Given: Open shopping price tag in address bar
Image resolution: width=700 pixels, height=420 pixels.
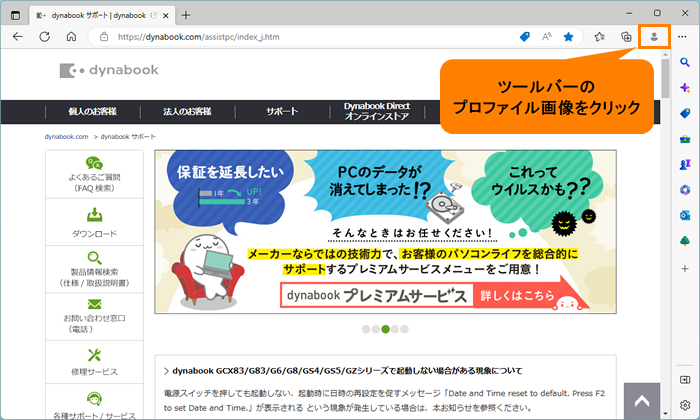Looking at the screenshot, I should click(x=525, y=37).
